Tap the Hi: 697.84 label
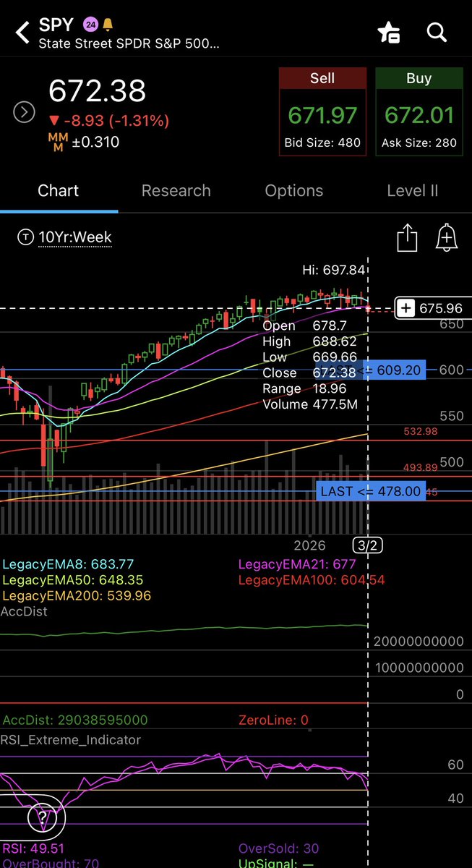The height and width of the screenshot is (868, 472). point(333,271)
